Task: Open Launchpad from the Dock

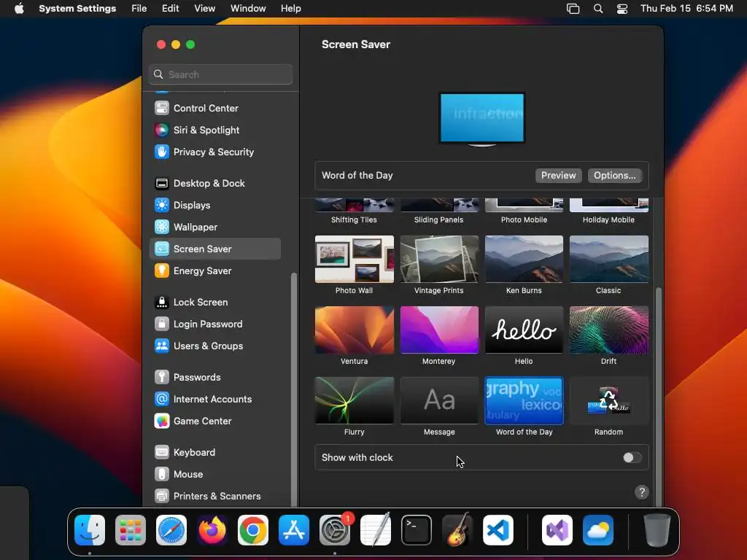Action: tap(131, 530)
